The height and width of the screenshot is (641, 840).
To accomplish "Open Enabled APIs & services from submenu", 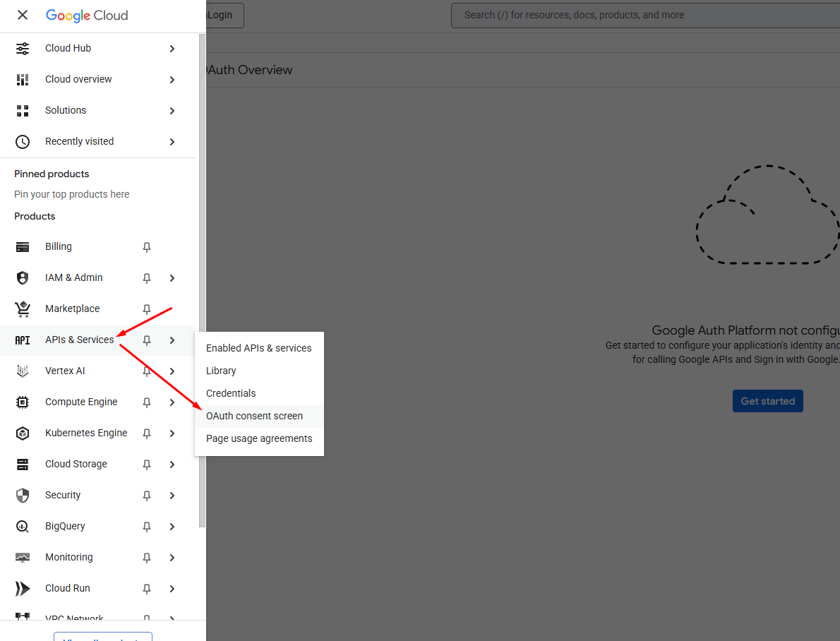I will coord(259,348).
